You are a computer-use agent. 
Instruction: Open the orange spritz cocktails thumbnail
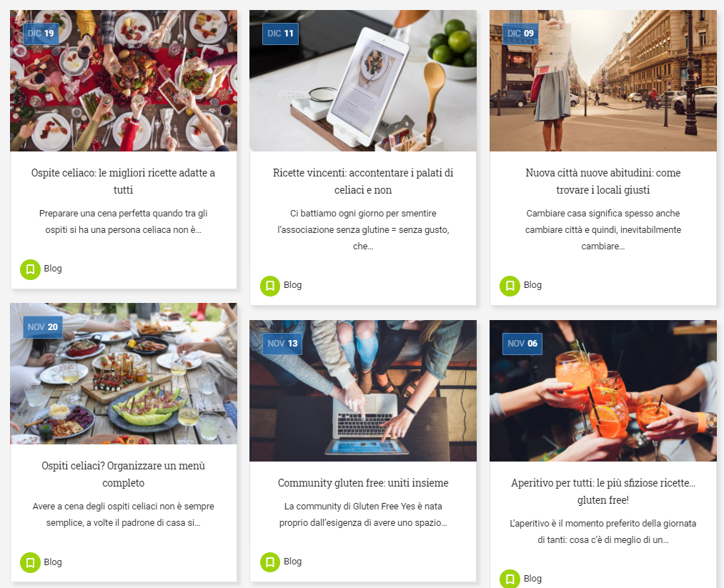tap(603, 391)
